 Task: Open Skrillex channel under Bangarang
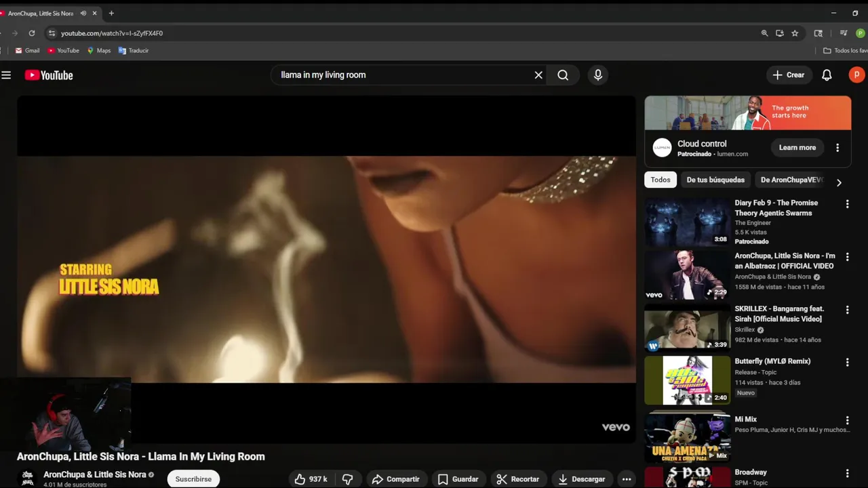(x=745, y=330)
